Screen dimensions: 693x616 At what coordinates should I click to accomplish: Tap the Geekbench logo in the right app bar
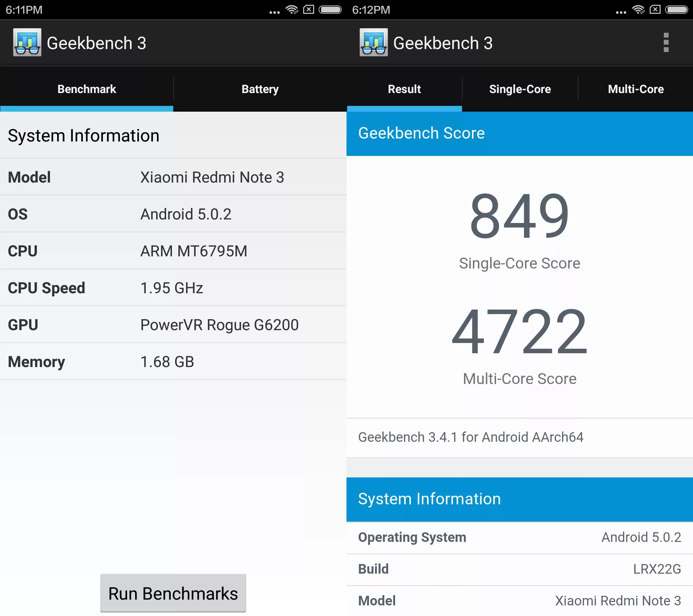pyautogui.click(x=374, y=42)
